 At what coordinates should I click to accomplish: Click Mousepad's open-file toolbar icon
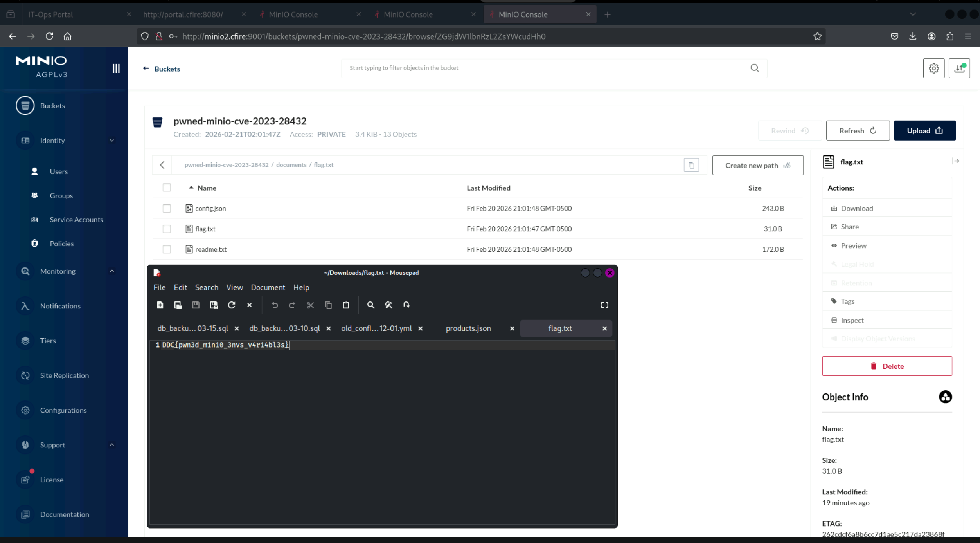point(178,305)
